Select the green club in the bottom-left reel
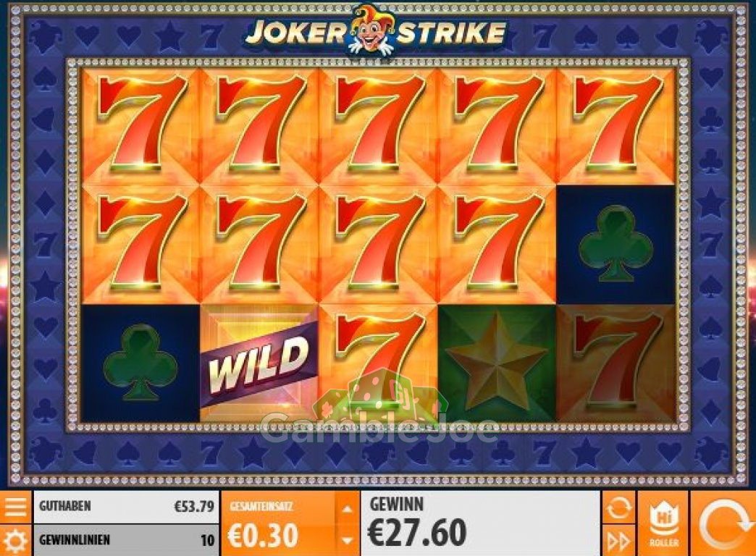The height and width of the screenshot is (556, 756). pos(140,363)
